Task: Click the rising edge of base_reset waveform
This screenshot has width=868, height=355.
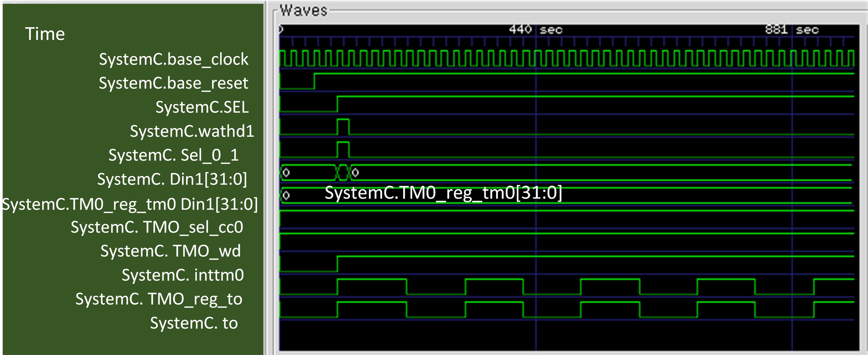Action: tap(315, 81)
